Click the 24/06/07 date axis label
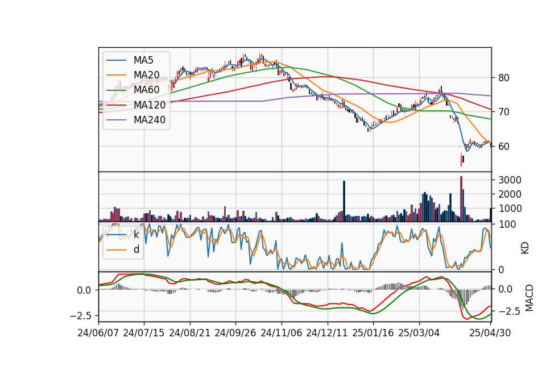This screenshot has width=546, height=392. 98,333
